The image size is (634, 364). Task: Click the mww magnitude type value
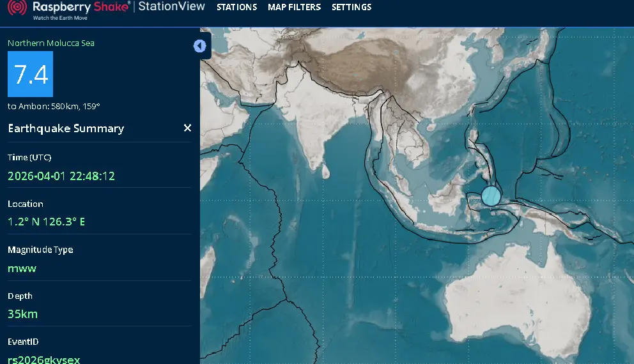coord(22,268)
